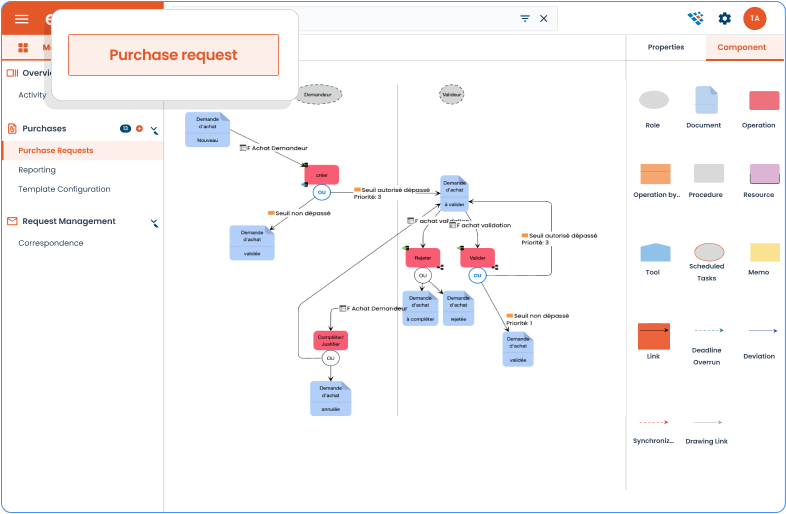Select the Link component

point(654,336)
